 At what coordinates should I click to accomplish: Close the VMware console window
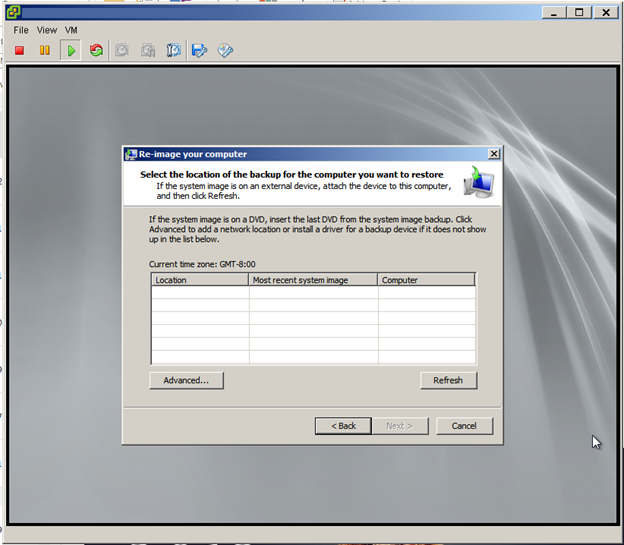pos(606,12)
